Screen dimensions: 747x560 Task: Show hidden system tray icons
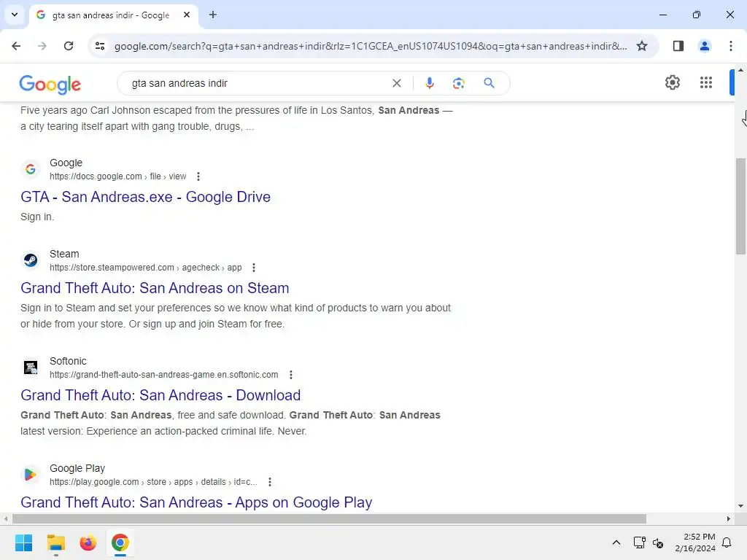point(616,542)
